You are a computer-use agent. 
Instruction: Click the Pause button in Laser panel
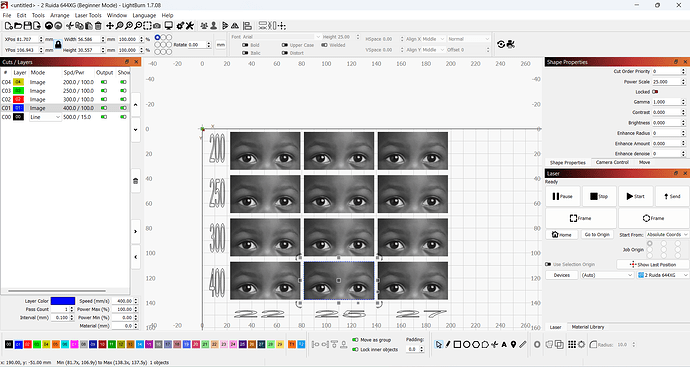click(x=563, y=196)
